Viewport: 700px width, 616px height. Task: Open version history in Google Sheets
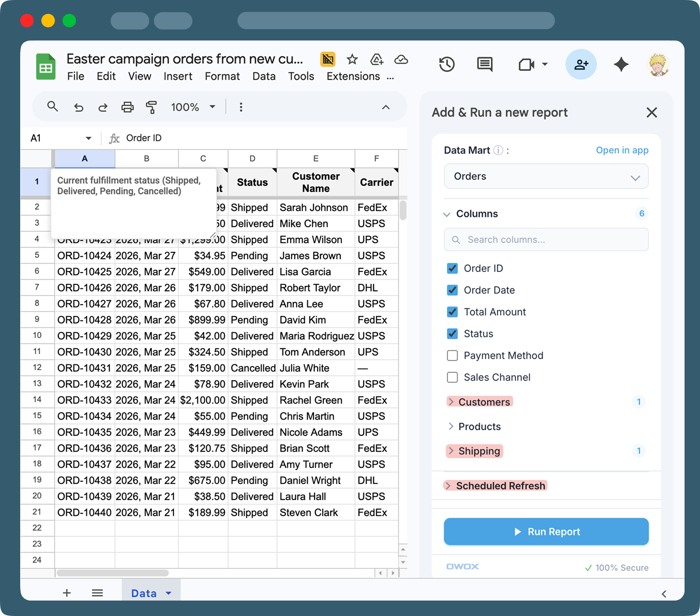447,64
